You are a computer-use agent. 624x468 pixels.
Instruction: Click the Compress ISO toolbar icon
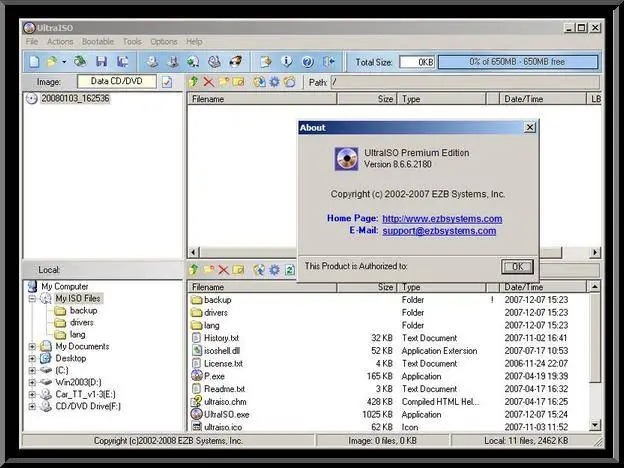[173, 62]
